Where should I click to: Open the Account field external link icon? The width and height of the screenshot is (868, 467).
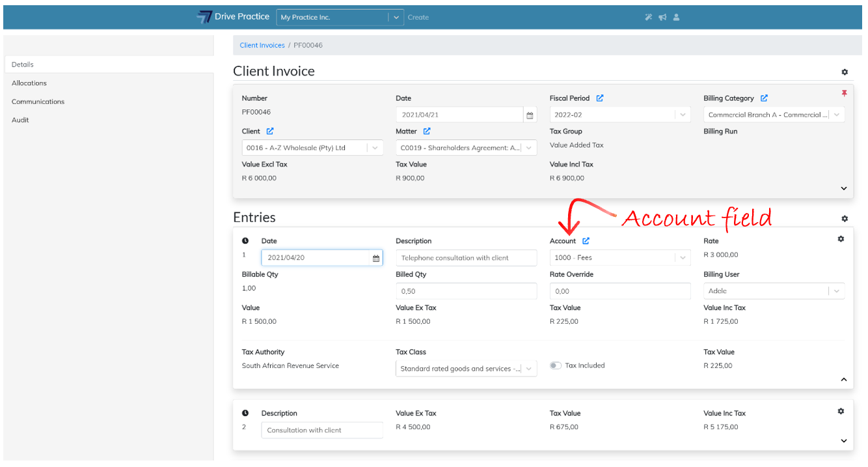tap(586, 241)
